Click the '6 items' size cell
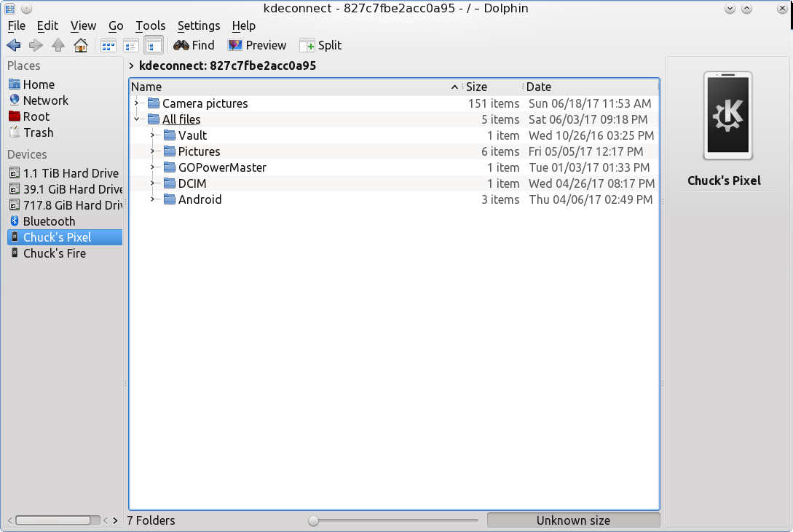This screenshot has height=532, width=793. point(500,151)
